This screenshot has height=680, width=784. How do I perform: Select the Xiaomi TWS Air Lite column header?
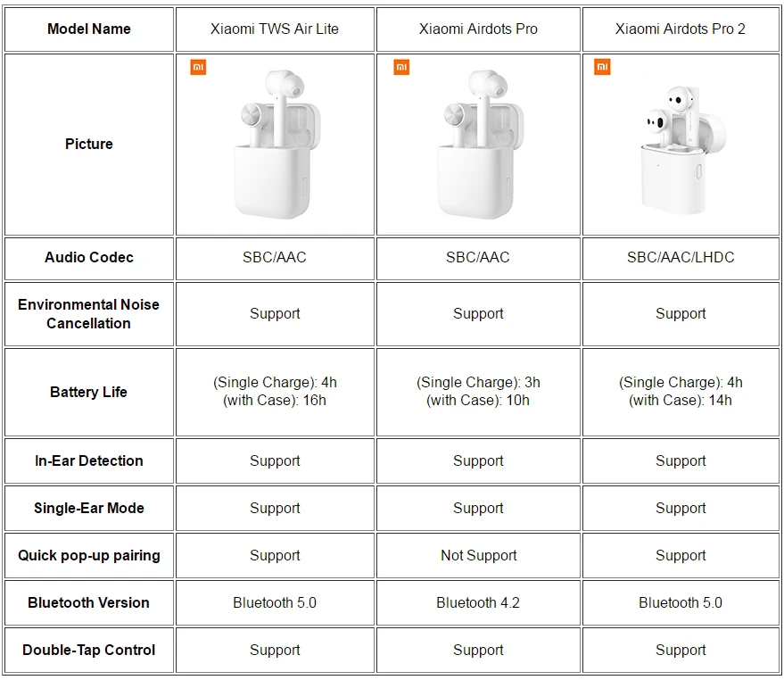[275, 29]
